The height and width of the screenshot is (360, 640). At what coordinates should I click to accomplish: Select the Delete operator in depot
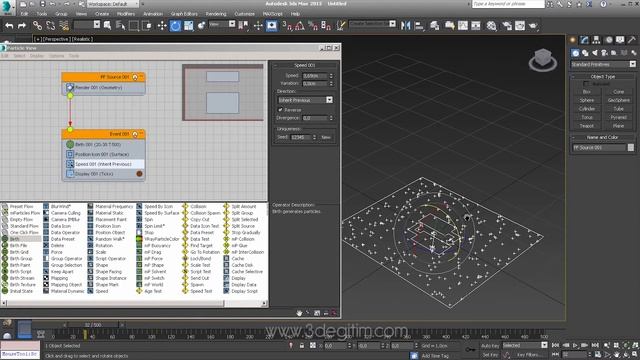coord(57,245)
